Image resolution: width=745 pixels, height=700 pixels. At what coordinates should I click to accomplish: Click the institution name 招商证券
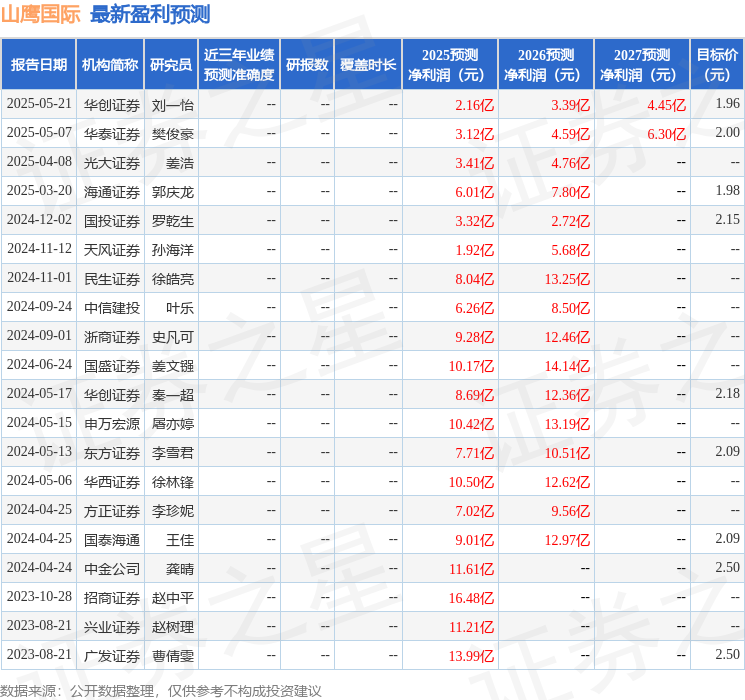pyautogui.click(x=112, y=598)
